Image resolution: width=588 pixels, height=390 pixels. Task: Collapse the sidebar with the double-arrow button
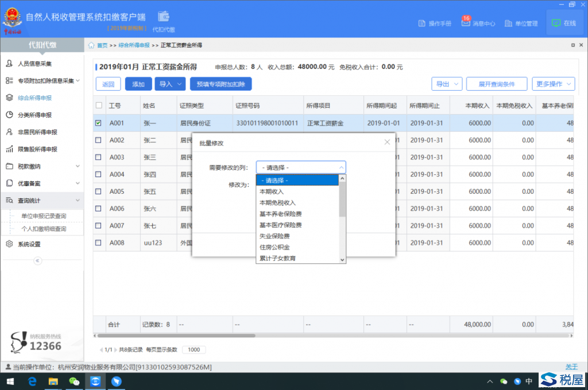pos(37,261)
